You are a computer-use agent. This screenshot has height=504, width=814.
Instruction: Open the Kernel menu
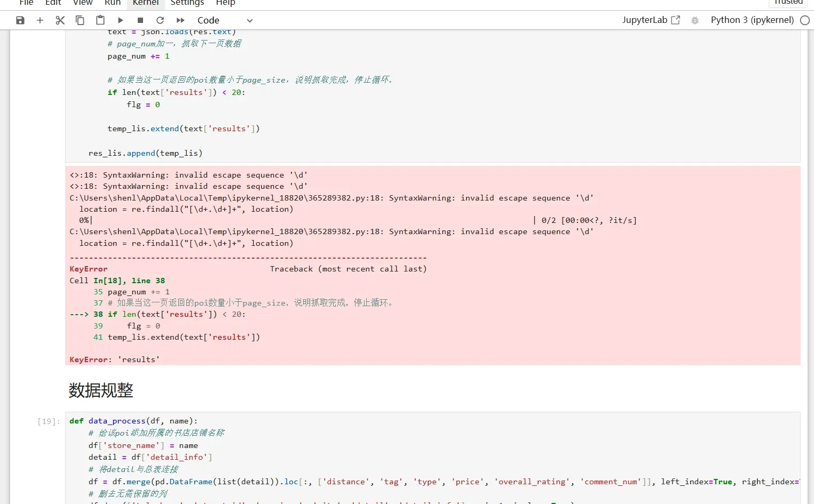point(146,3)
